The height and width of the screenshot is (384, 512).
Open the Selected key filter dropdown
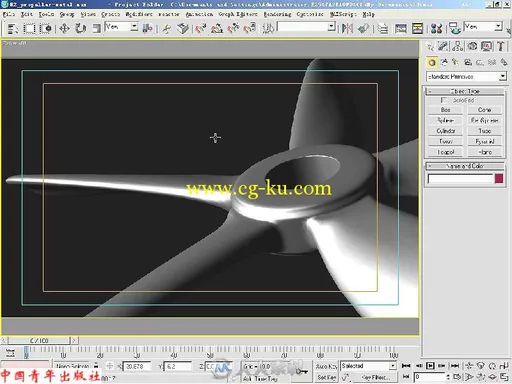coord(368,366)
